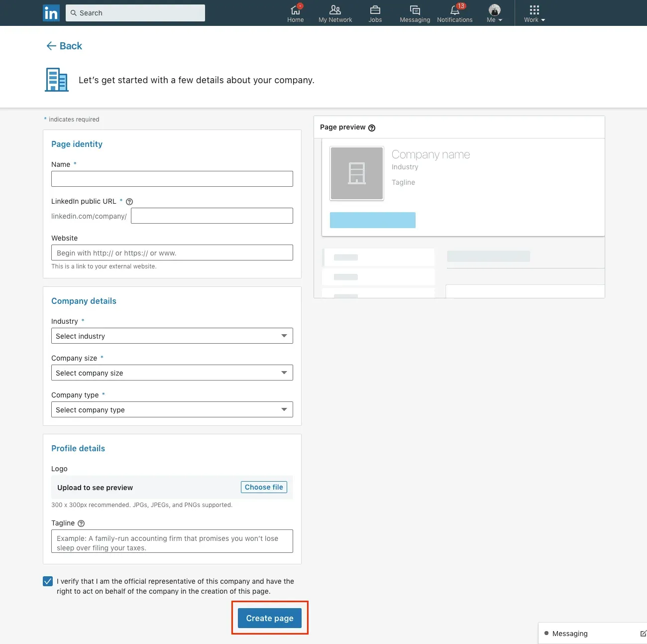
Task: Click the compose message icon in Messaging bar
Action: (644, 633)
